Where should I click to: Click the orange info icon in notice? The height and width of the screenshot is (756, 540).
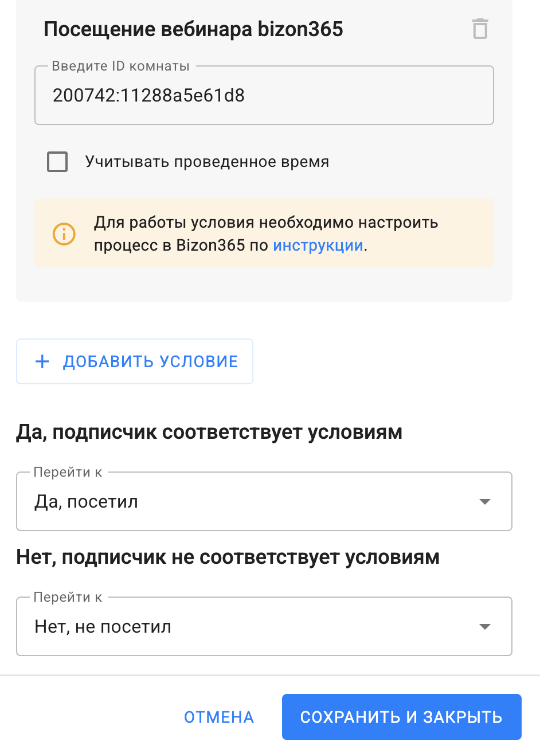coord(64,233)
